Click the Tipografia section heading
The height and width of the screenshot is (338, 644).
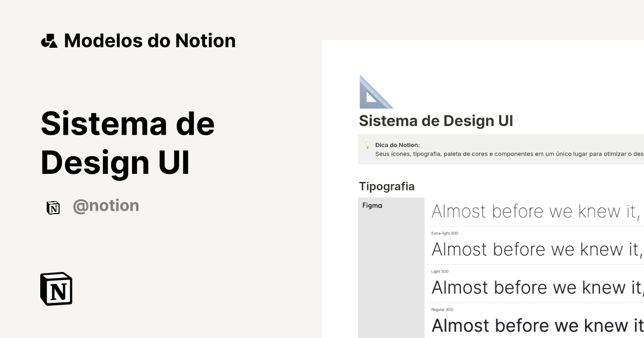(386, 186)
